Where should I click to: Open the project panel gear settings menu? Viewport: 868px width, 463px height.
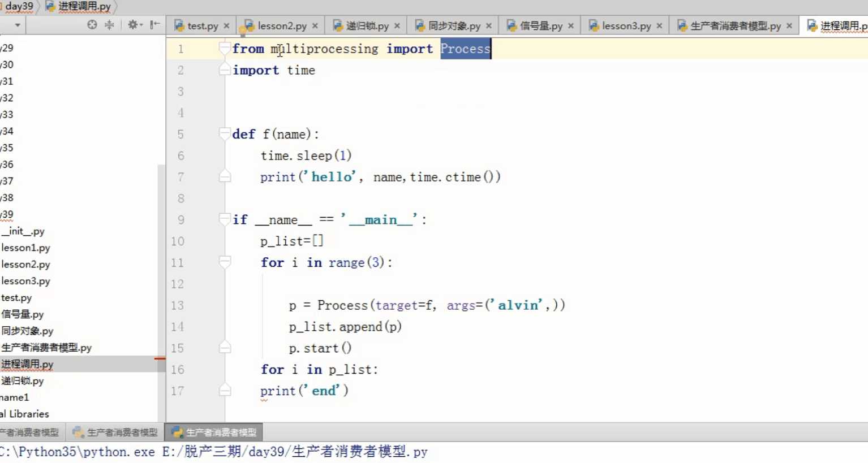click(x=135, y=25)
